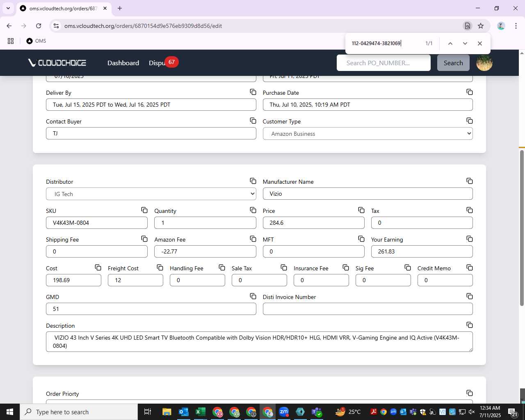Open Chrome apps grid shortcut
This screenshot has height=420, width=525.
pyautogui.click(x=11, y=41)
